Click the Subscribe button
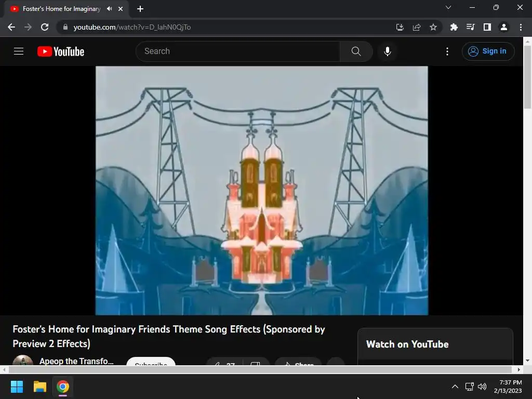Viewport: 532px width, 399px height. (151, 362)
